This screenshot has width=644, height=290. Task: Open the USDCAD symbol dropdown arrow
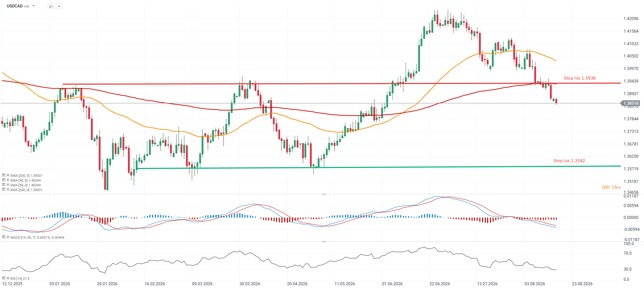click(x=34, y=6)
